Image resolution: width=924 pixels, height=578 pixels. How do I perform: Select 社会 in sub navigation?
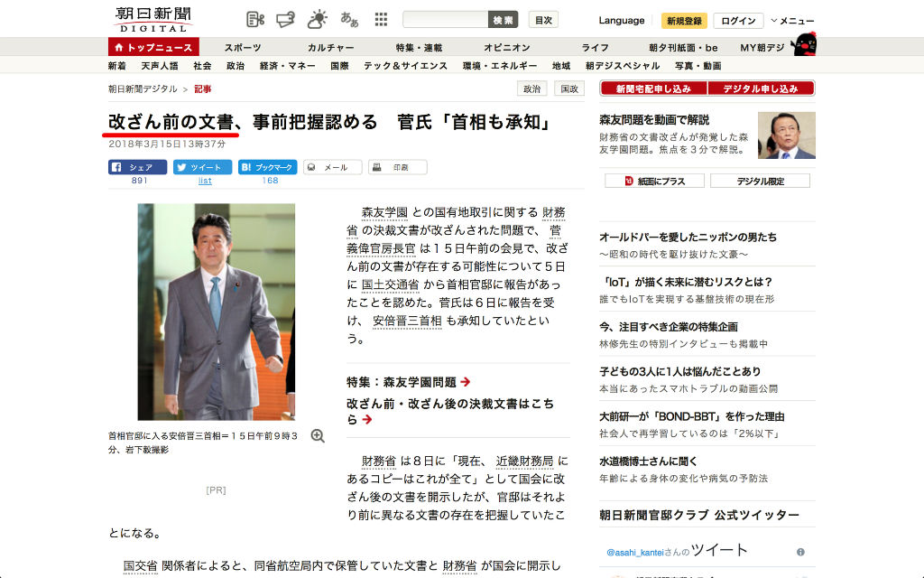[x=202, y=65]
